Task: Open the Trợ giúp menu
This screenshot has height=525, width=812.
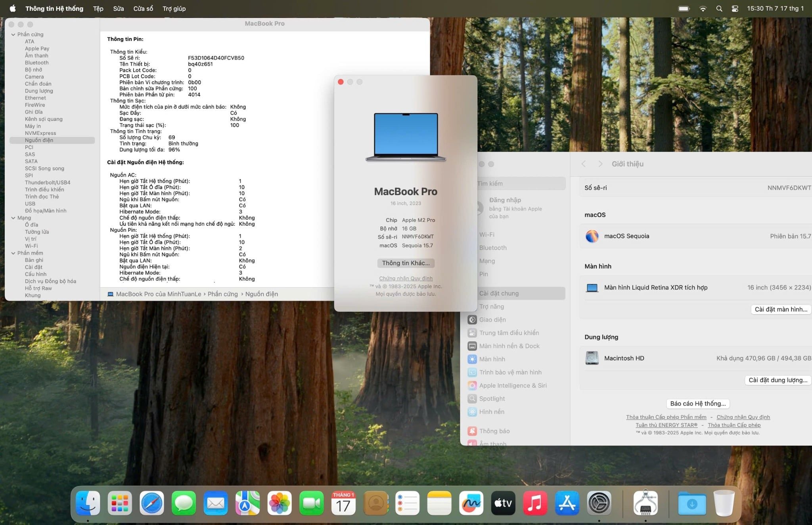Action: pos(174,8)
